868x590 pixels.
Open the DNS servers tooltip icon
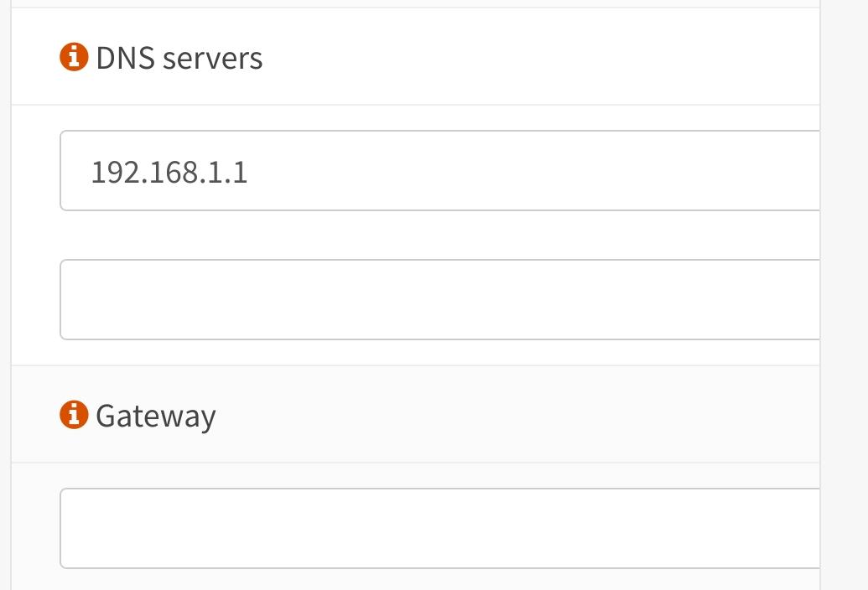tap(74, 58)
